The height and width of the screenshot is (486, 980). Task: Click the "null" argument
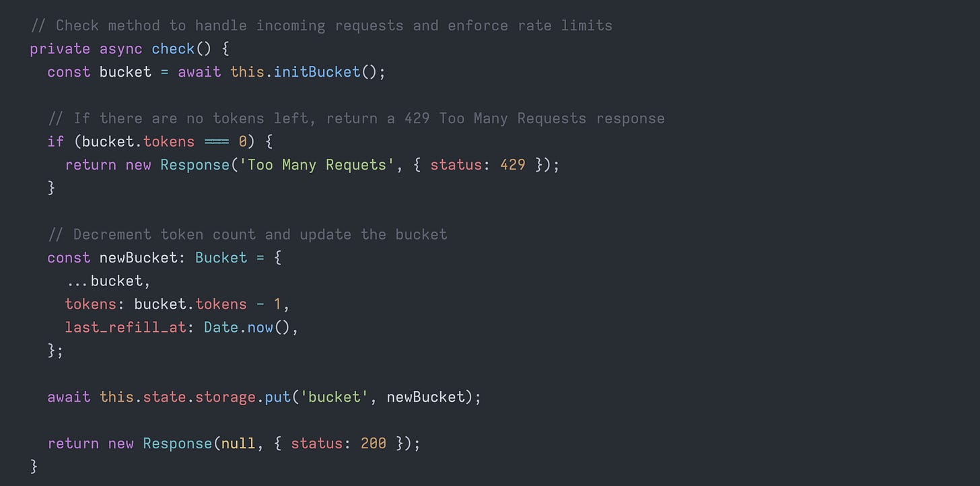(239, 444)
